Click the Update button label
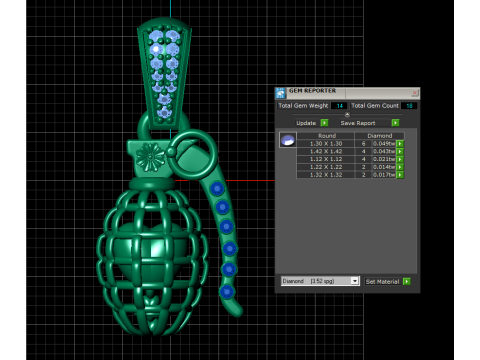 click(306, 123)
